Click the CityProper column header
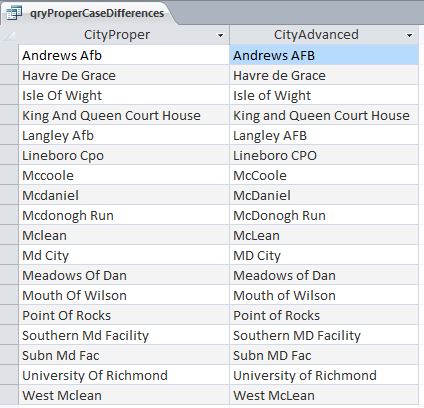This screenshot has height=408, width=424. [124, 35]
